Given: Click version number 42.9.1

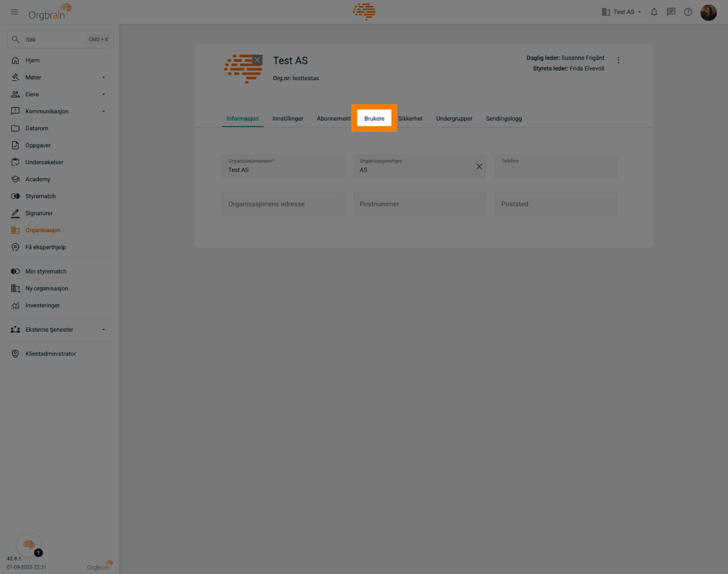Looking at the screenshot, I should tap(14, 559).
